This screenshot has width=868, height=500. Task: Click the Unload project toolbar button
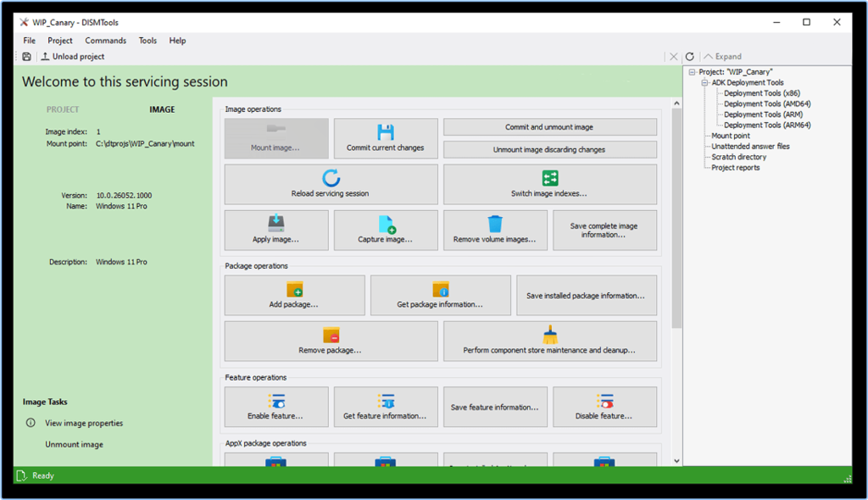[73, 57]
